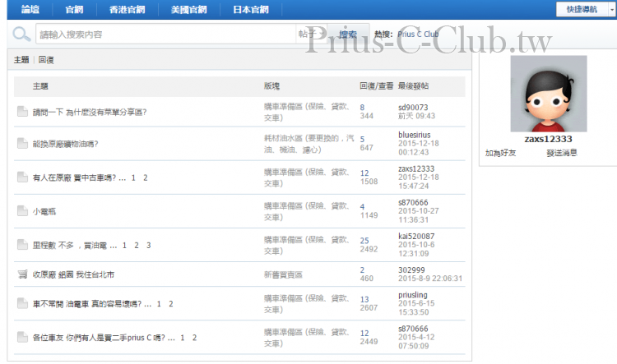This screenshot has height=364, width=617.
Task: Click the hot search link Prius C Club
Action: (418, 35)
